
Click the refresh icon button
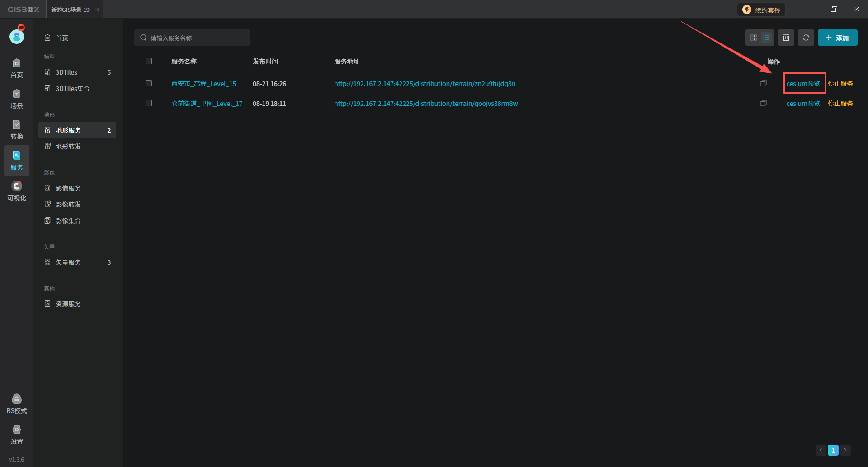tap(806, 38)
